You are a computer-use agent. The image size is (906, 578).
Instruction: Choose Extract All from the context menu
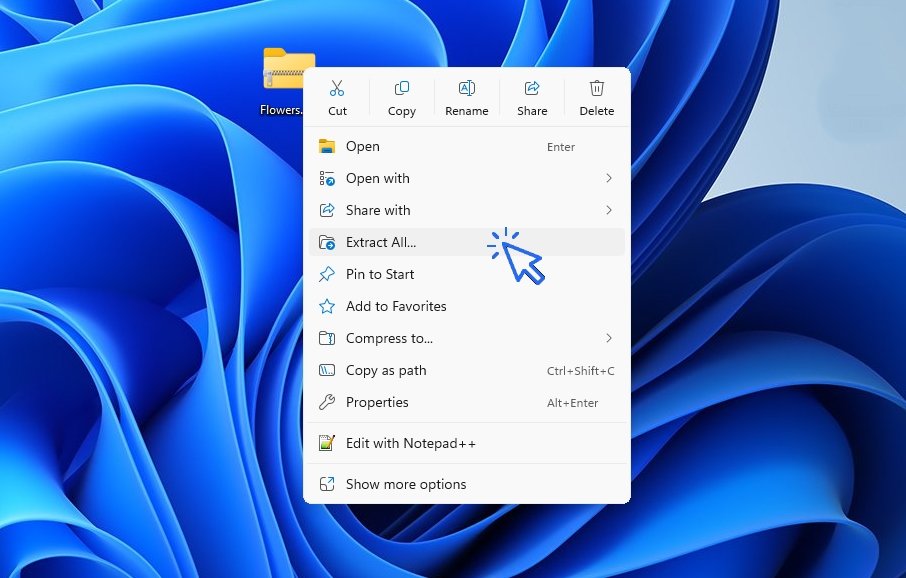click(x=381, y=242)
